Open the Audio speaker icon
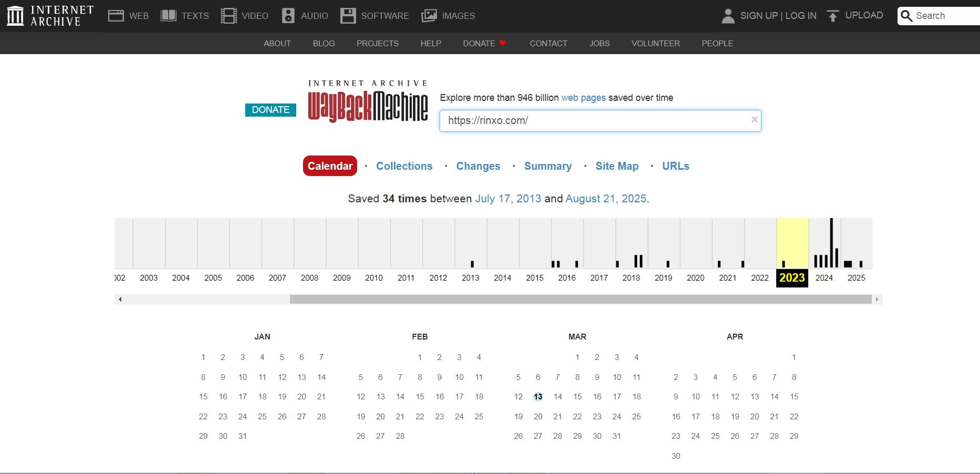Image resolution: width=980 pixels, height=474 pixels. pyautogui.click(x=288, y=16)
